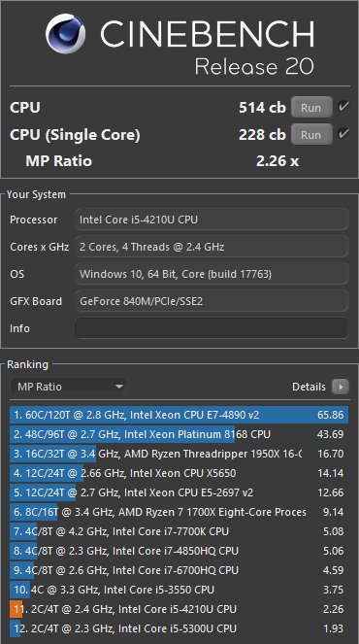Viewport: 359px width, 644px height.
Task: Select the Xeon Platinum 8168 ranking row
Action: coord(179,434)
